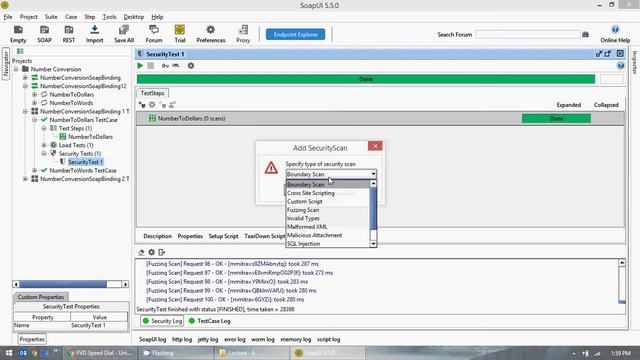Configure security scan gear in TestSteps toolbar
640x360 pixels.
pos(152,105)
